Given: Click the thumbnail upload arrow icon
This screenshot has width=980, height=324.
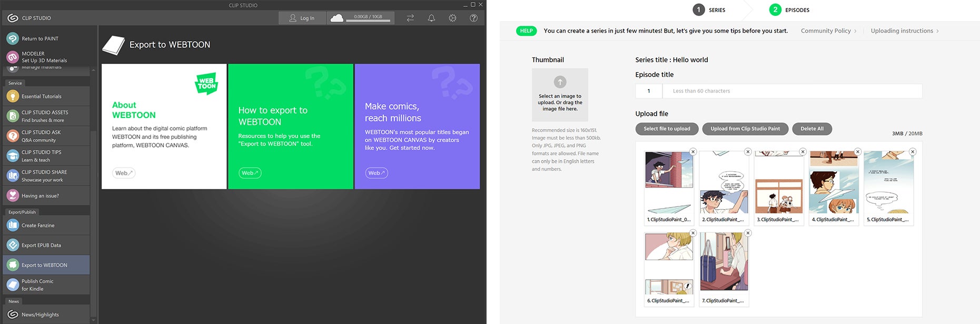Looking at the screenshot, I should pyautogui.click(x=560, y=82).
